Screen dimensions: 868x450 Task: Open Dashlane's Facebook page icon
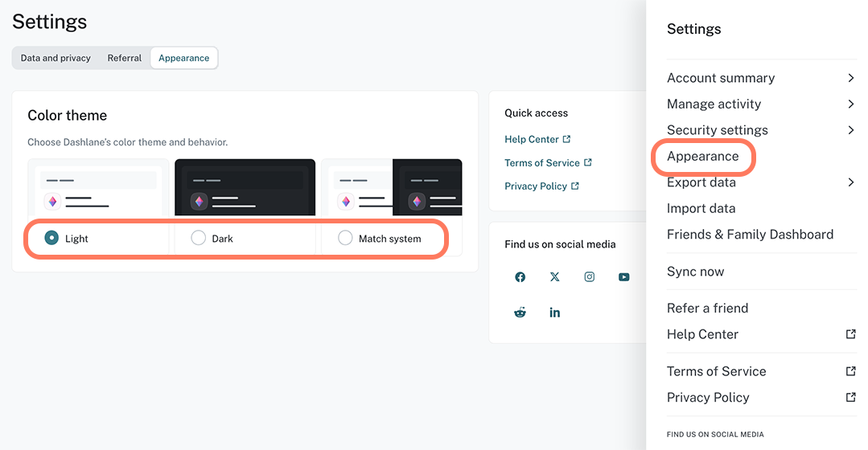(520, 277)
